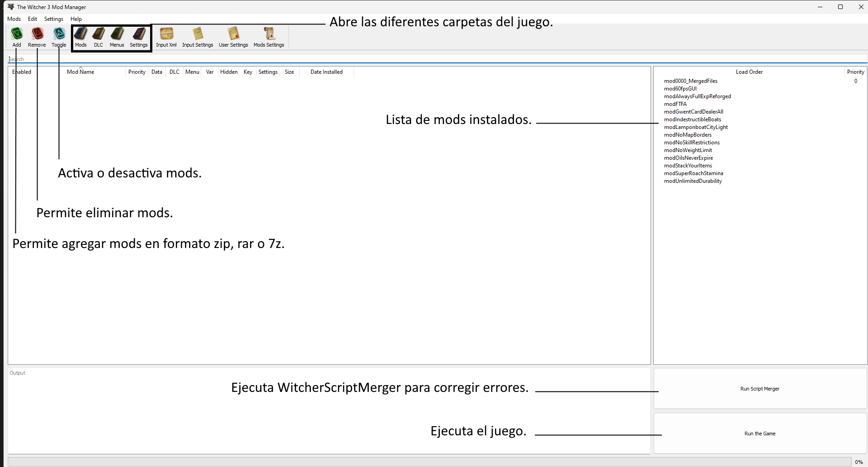Click the progress bar at window bottom

(429, 462)
